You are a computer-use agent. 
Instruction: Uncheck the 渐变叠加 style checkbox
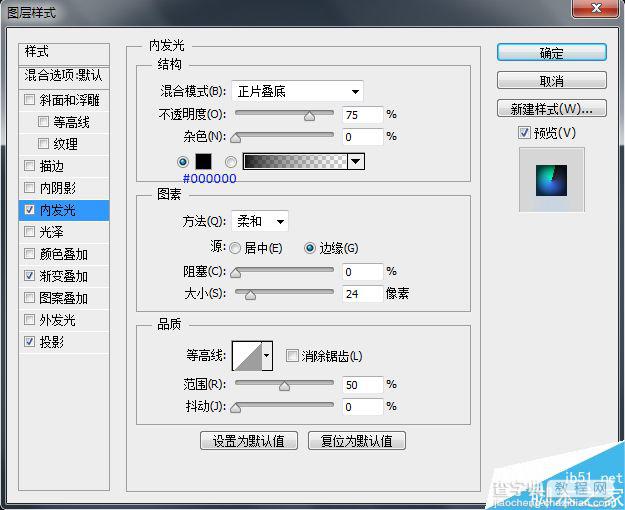pyautogui.click(x=29, y=275)
